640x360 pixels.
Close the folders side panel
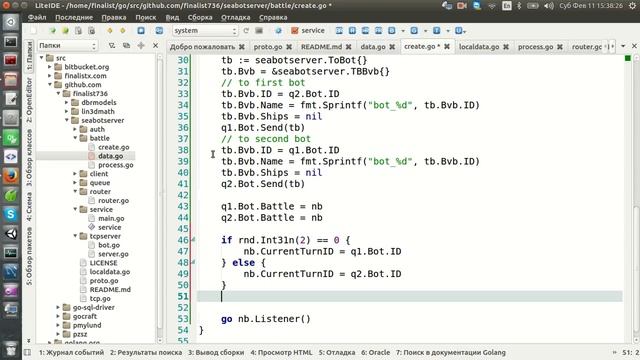156,46
